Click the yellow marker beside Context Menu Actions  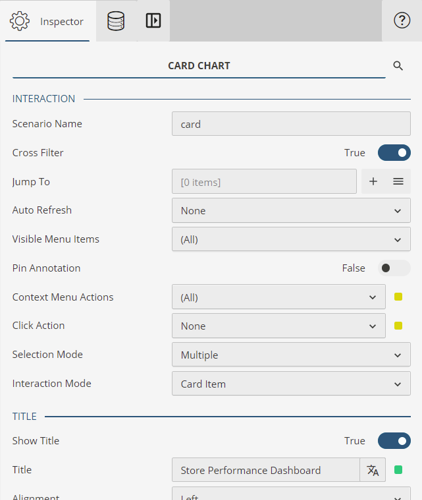(x=398, y=297)
